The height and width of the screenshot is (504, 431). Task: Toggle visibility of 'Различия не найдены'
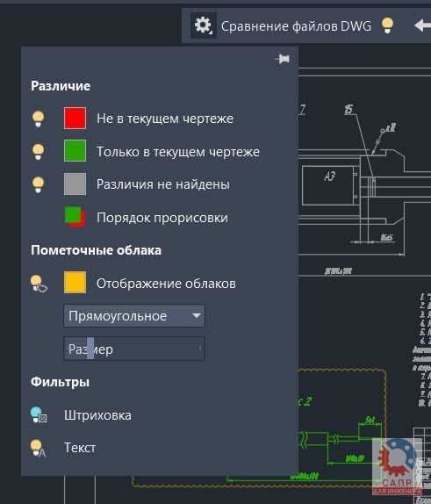click(x=39, y=184)
